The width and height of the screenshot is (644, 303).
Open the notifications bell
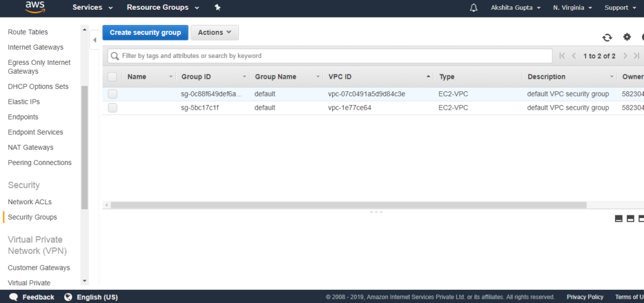point(474,8)
